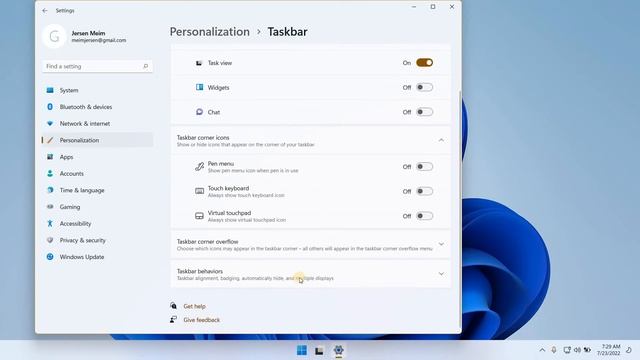This screenshot has width=640, height=360.
Task: Open Windows Update page
Action: click(98, 257)
